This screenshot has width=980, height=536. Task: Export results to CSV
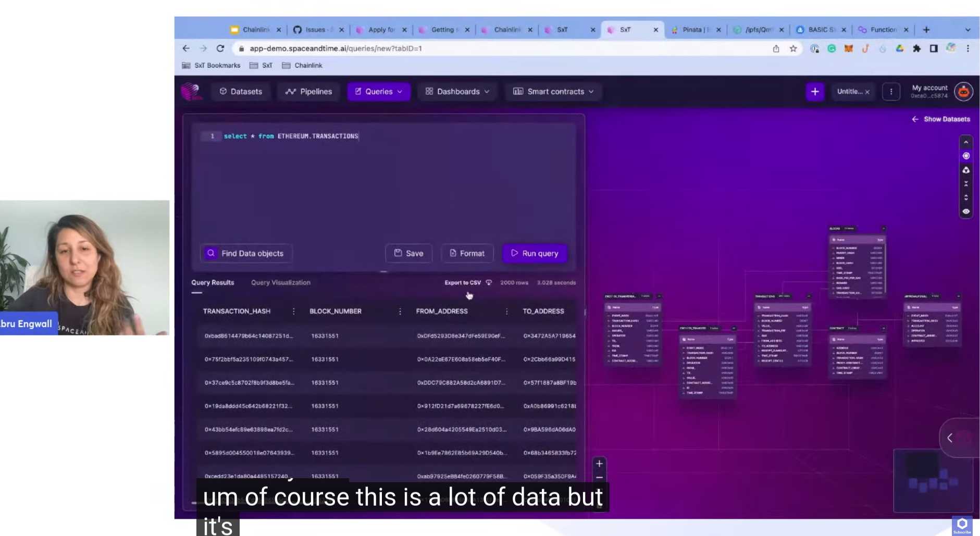(463, 282)
